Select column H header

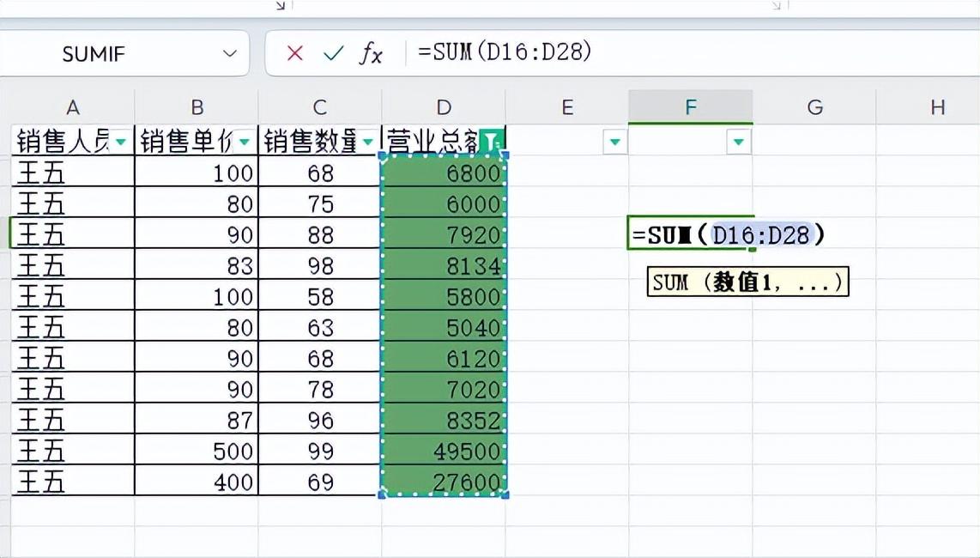[x=929, y=107]
